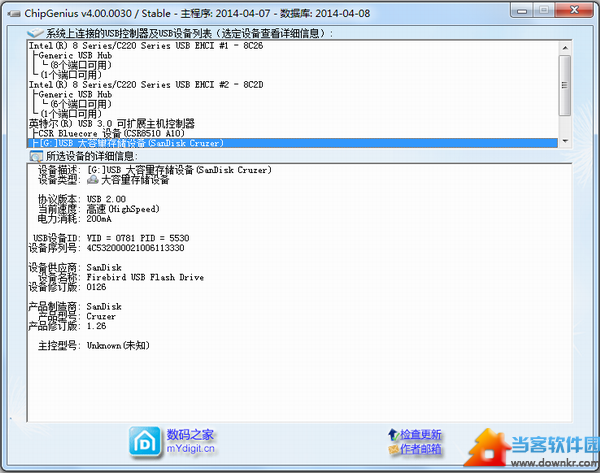Screen dimensions: 600x473
Task: Click the device description line [G:]USB 大容量存储设备
Action: click(179, 170)
